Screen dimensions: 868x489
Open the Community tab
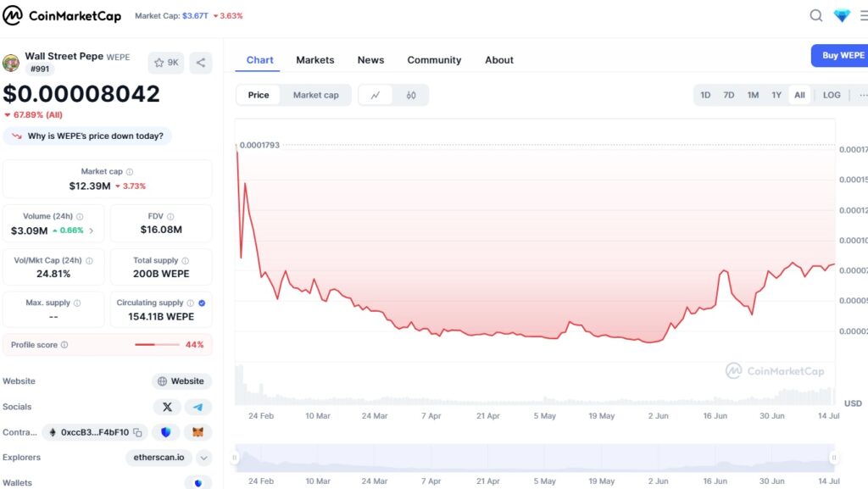(434, 60)
